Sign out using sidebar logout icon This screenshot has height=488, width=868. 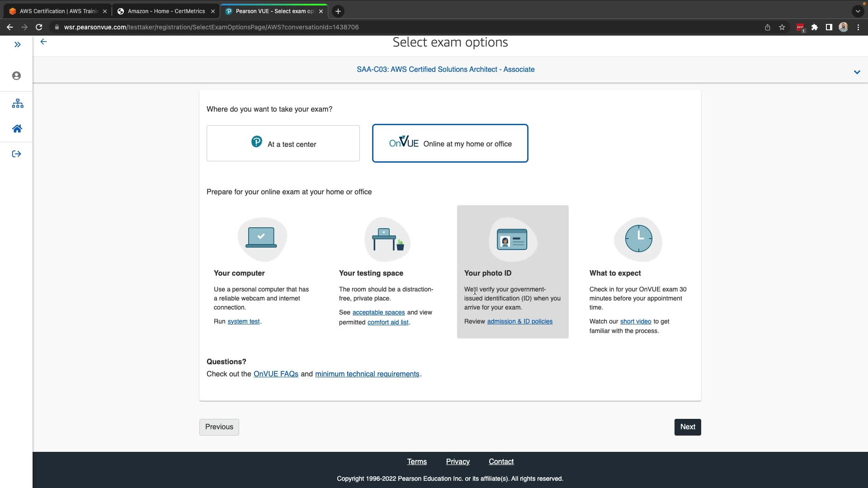[17, 154]
